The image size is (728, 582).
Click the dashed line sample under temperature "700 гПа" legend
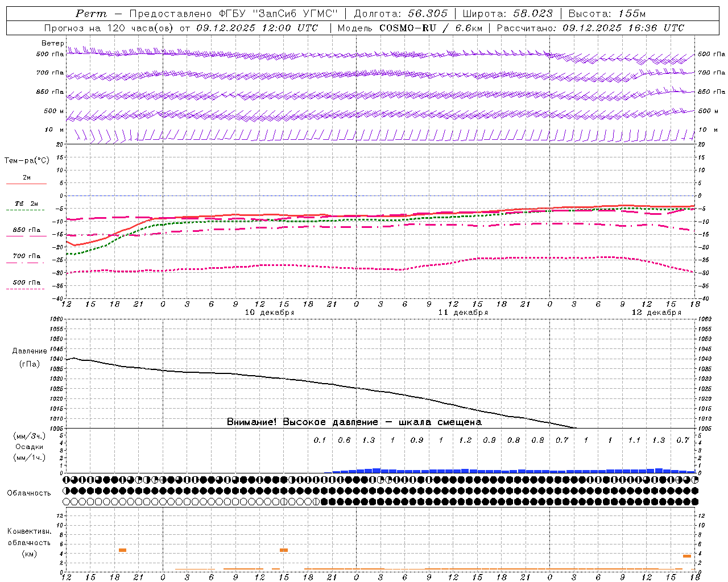[26, 263]
